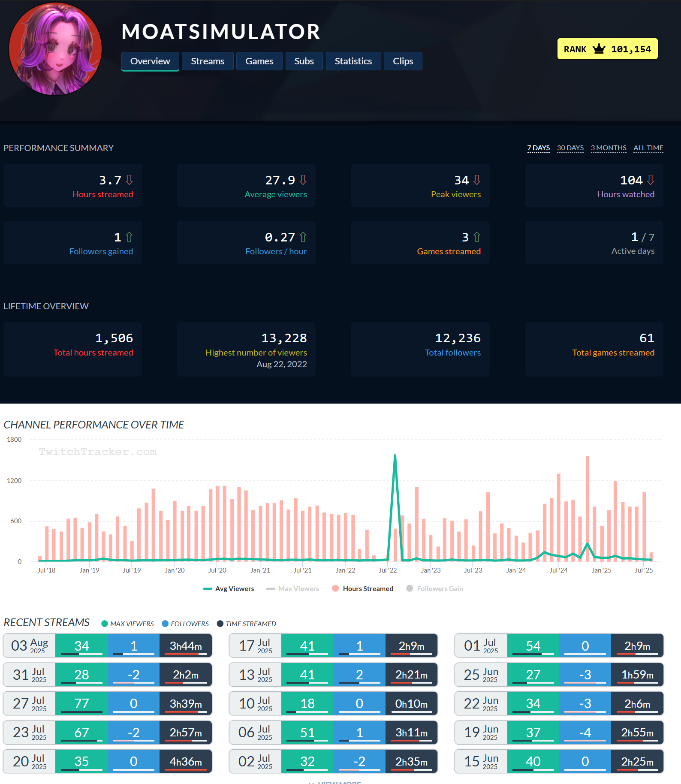Image resolution: width=681 pixels, height=784 pixels.
Task: Switch to the Clips tab
Action: click(x=403, y=61)
